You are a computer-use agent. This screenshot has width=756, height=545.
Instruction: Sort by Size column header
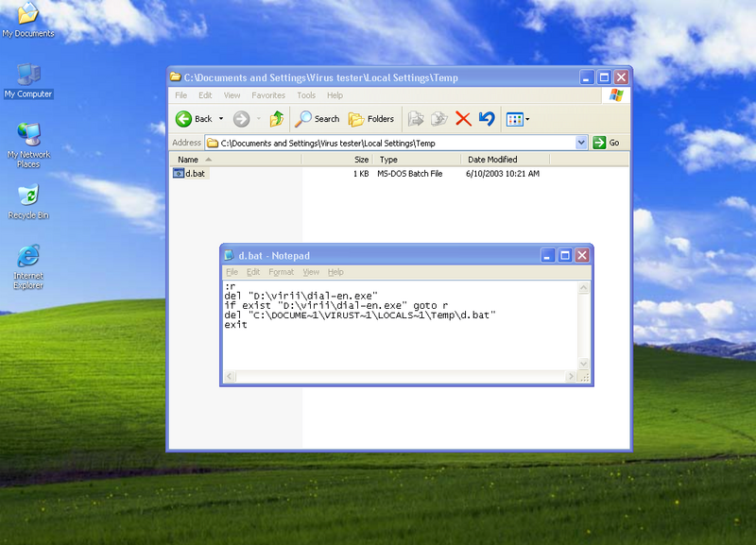(x=337, y=160)
